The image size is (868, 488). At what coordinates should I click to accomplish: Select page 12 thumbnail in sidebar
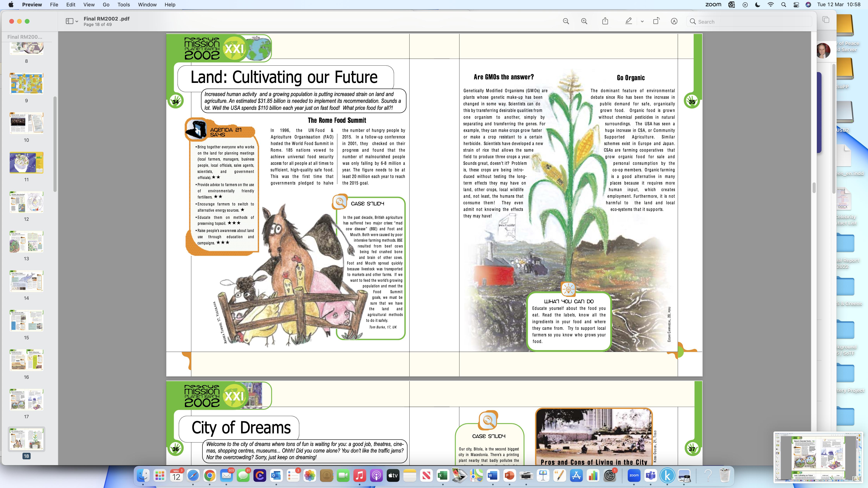pos(26,202)
